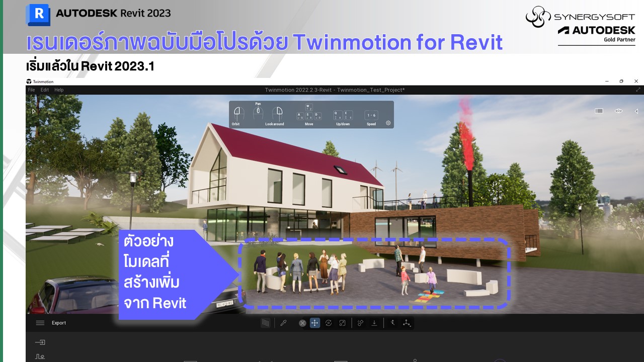This screenshot has height=362, width=644.
Task: Open the axis orientation dropdown
Action: (x=407, y=323)
